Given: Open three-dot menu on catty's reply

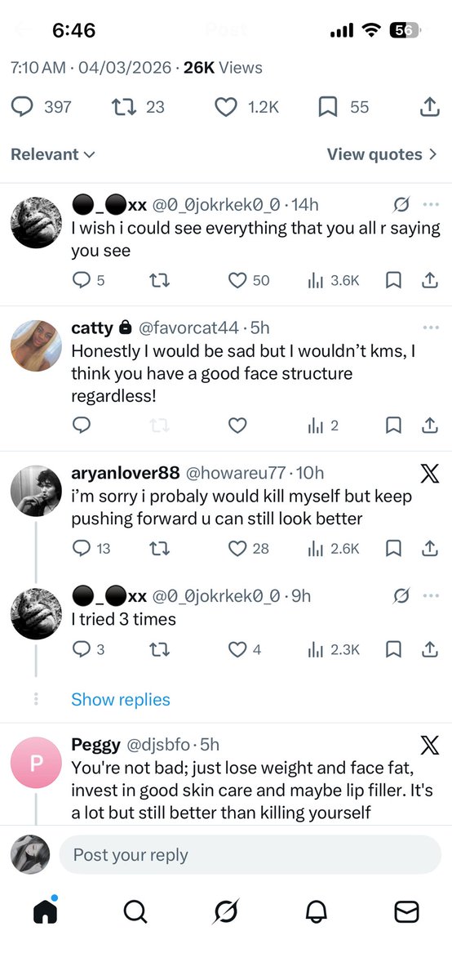Looking at the screenshot, I should (431, 327).
